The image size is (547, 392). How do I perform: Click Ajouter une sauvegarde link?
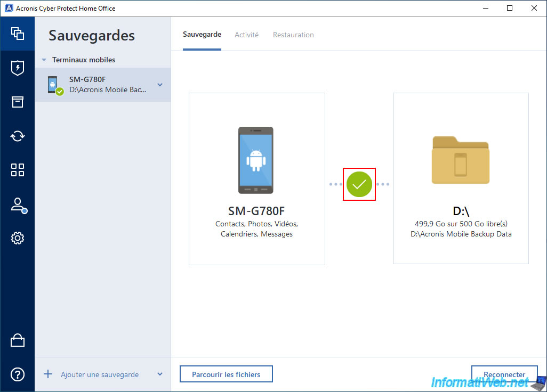(100, 374)
